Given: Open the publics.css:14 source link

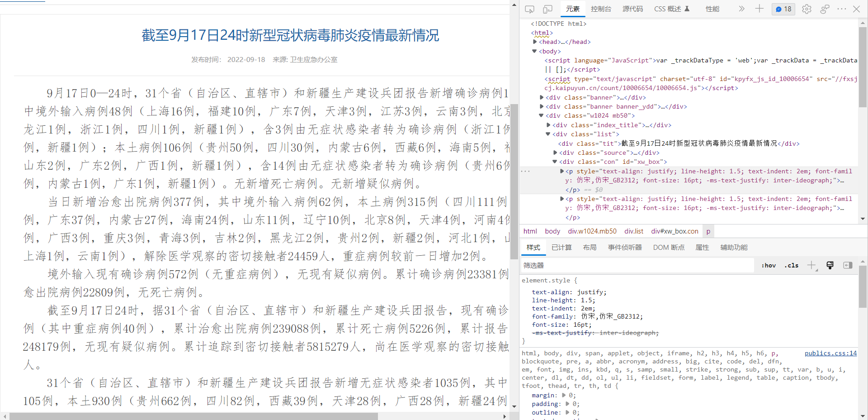Looking at the screenshot, I should (x=830, y=353).
